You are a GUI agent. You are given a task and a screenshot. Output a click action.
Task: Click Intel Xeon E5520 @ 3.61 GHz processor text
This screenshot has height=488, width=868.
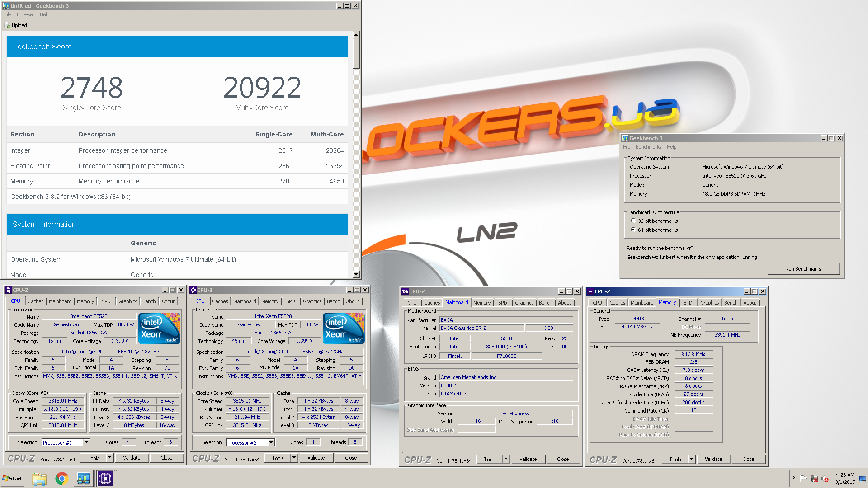734,176
